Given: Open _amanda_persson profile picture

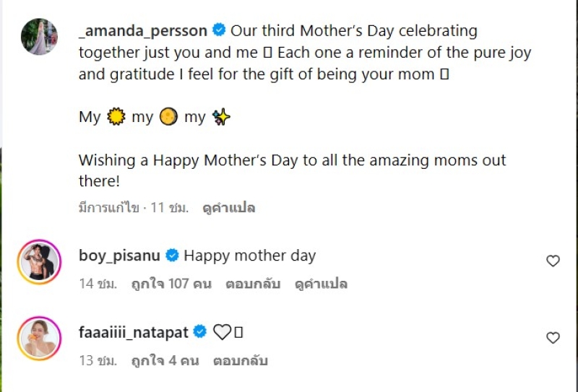Looking at the screenshot, I should tap(39, 37).
